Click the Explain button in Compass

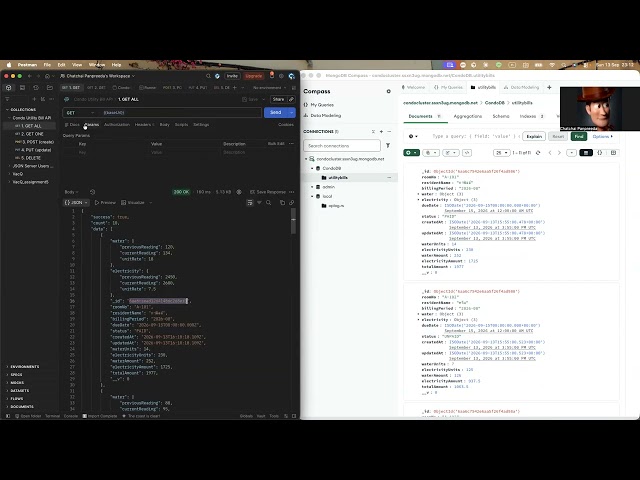(x=534, y=137)
